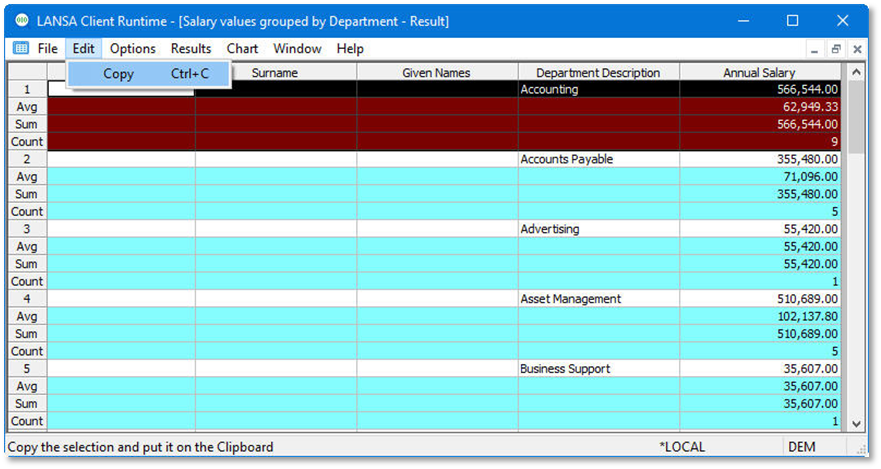The image size is (881, 469).
Task: Restore down the inner result document window
Action: [x=836, y=49]
